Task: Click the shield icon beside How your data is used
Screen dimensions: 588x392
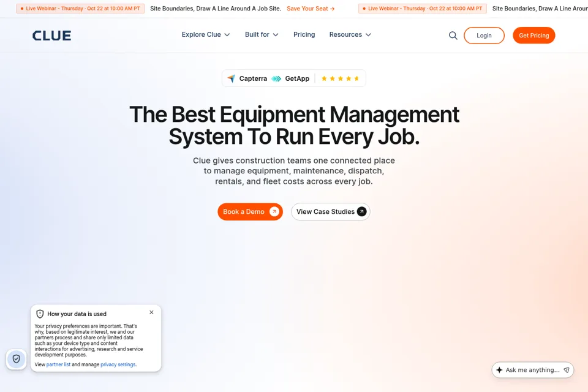Action: tap(40, 314)
